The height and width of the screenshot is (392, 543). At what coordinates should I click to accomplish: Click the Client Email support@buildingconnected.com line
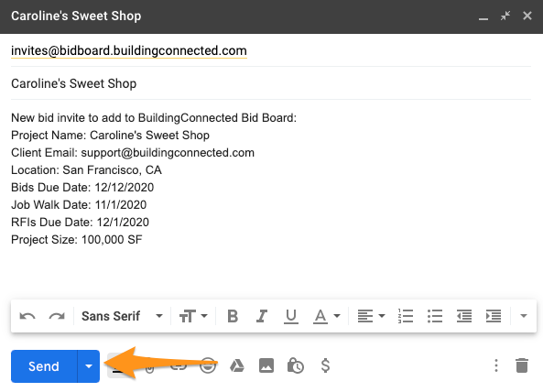(x=133, y=153)
